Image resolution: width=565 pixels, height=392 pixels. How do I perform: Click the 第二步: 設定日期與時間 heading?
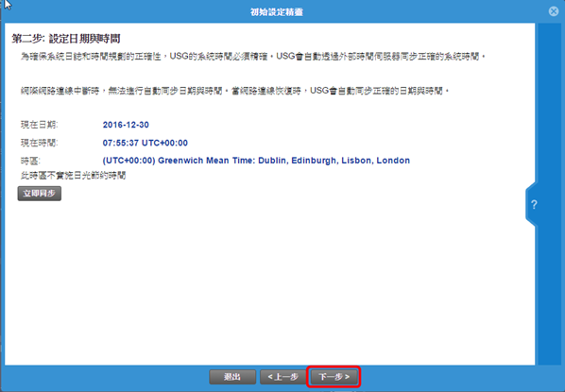coord(66,39)
